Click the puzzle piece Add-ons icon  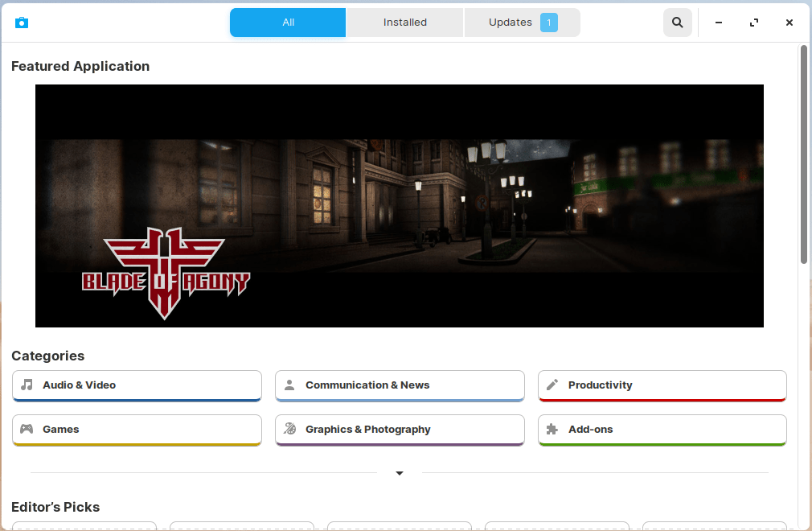tap(552, 429)
